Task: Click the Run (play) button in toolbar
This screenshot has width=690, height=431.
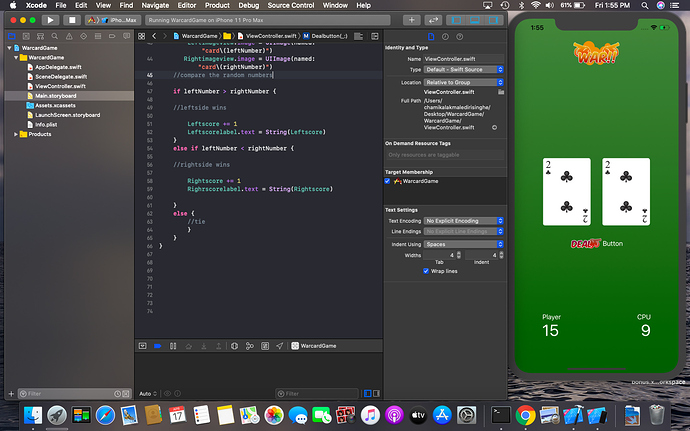Action: tap(48, 19)
